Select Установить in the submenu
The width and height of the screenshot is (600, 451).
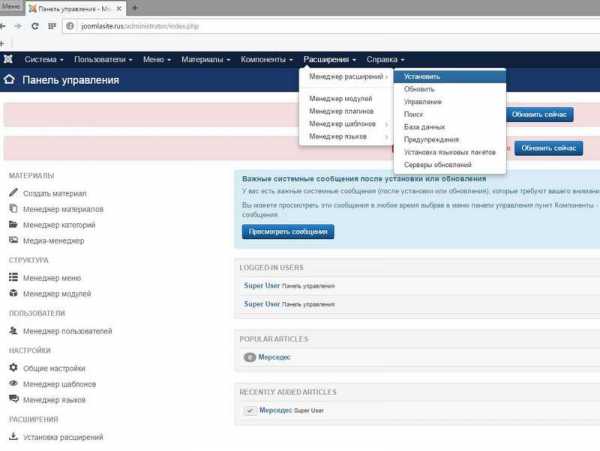click(450, 77)
